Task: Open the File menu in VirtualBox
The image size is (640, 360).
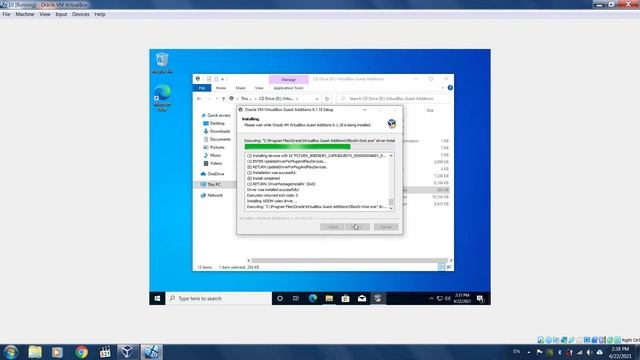Action: tap(6, 14)
